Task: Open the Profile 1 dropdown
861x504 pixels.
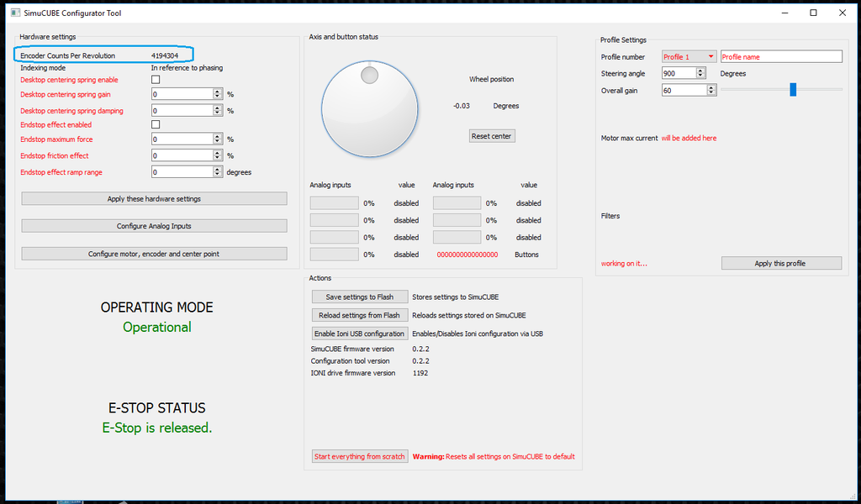Action: point(689,56)
